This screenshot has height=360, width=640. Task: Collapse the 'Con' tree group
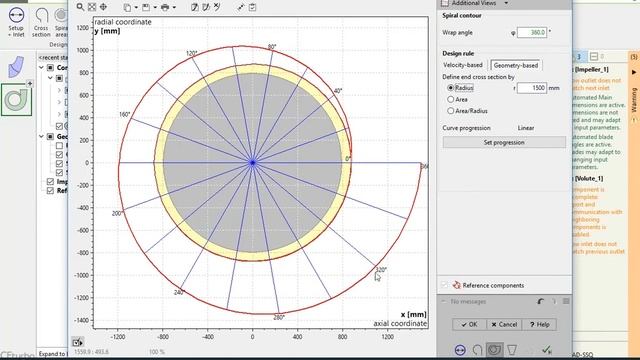(41, 67)
